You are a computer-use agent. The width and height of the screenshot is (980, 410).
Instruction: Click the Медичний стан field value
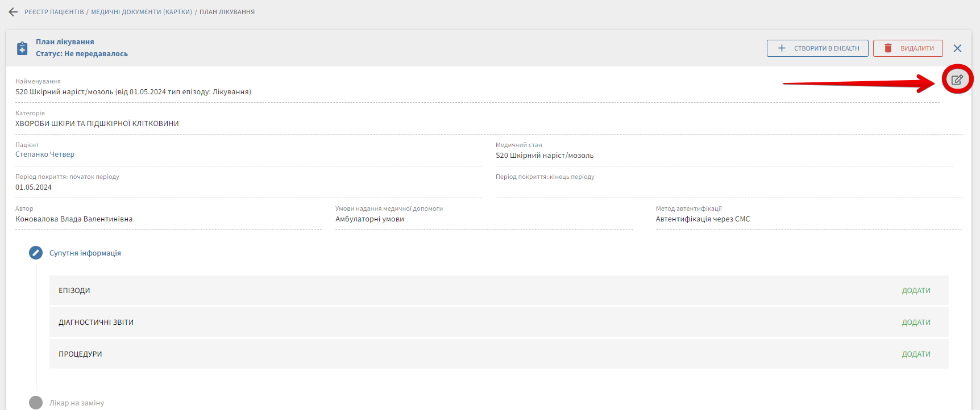point(544,156)
